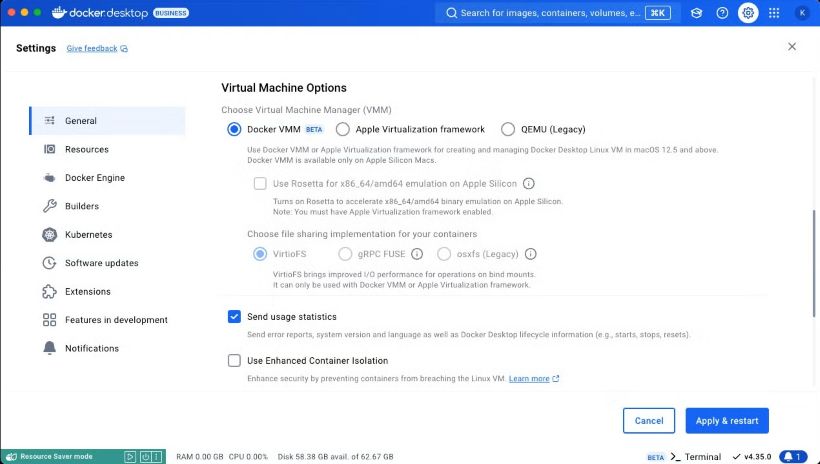Viewport: 820px width, 464px height.
Task: Select QEMU (Legacy) radio option
Action: (508, 129)
